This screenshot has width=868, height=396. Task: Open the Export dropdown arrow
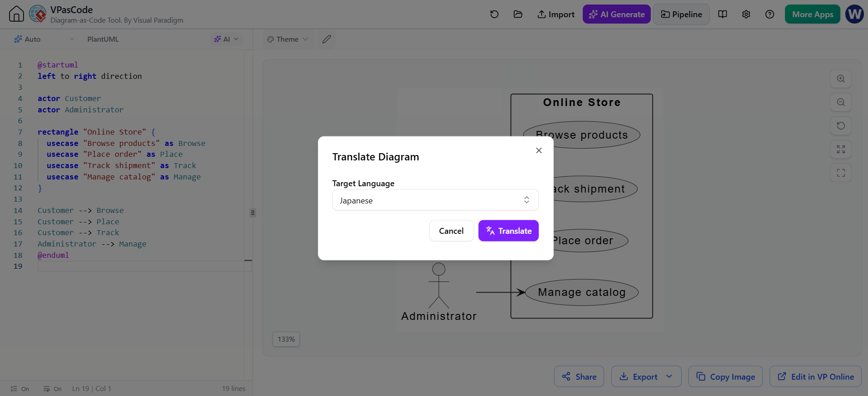(x=669, y=377)
